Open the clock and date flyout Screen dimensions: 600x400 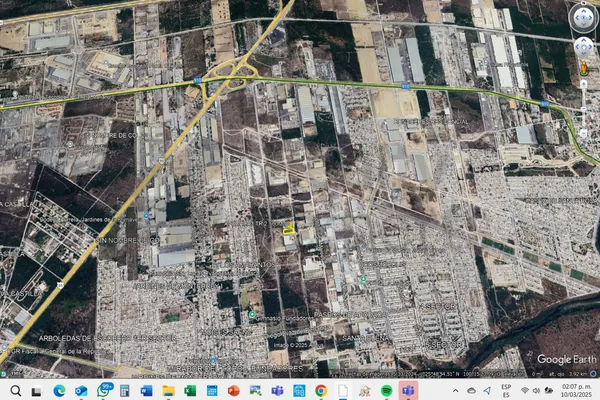click(571, 389)
